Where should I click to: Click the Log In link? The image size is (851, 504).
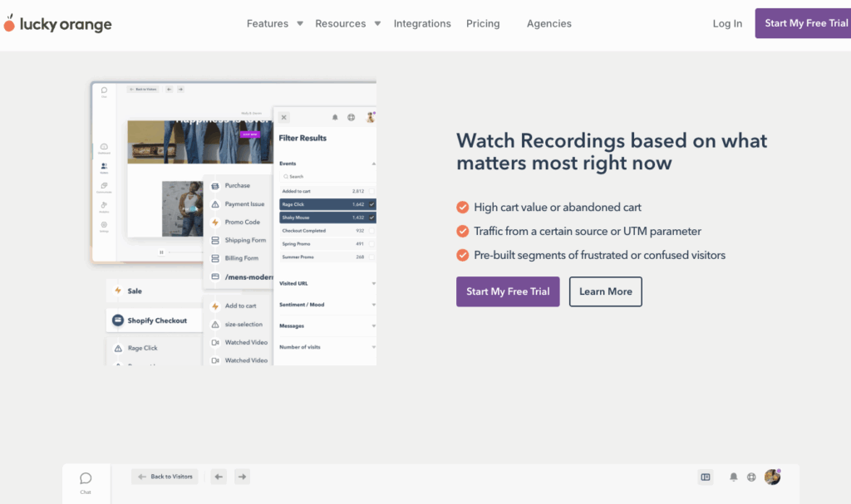727,24
